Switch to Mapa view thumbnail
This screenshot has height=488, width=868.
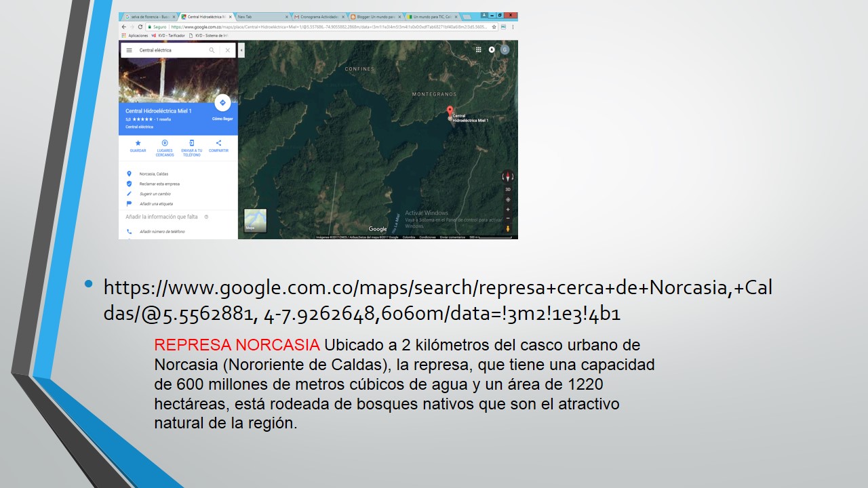[x=255, y=221]
